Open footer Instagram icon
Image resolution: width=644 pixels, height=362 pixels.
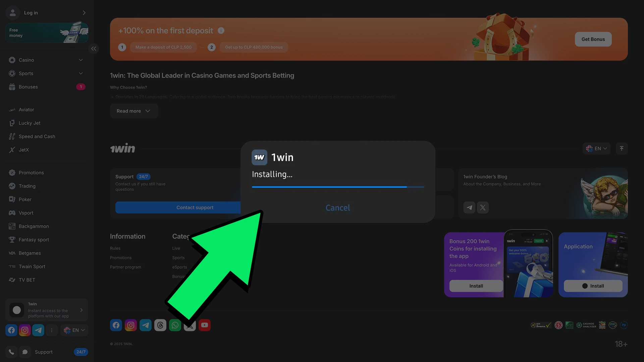click(131, 325)
